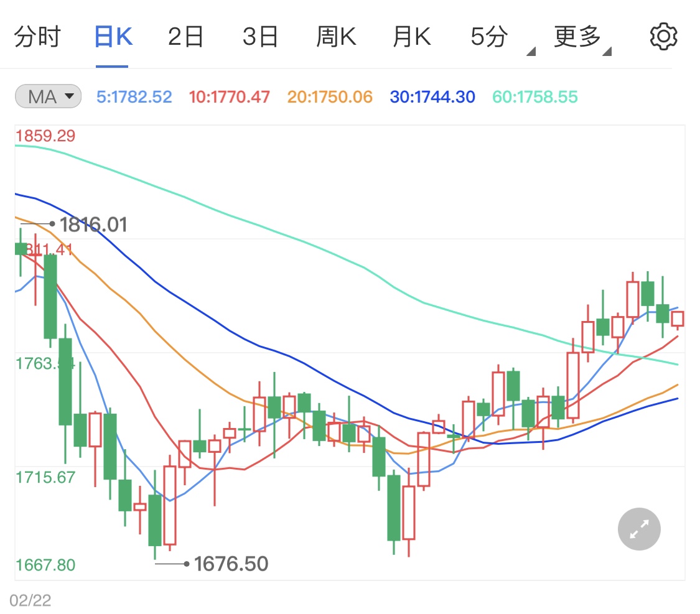Click the start date label 02/22
Viewport: 700px width, 614px height.
point(30,600)
